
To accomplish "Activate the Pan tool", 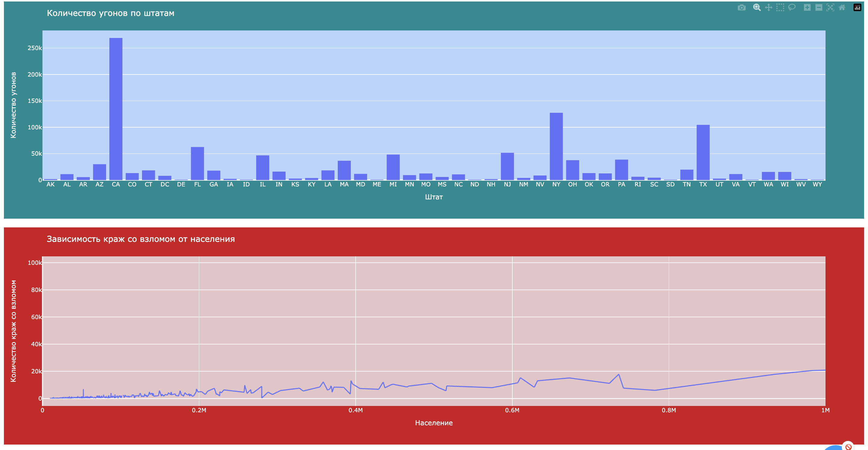I will coord(769,8).
